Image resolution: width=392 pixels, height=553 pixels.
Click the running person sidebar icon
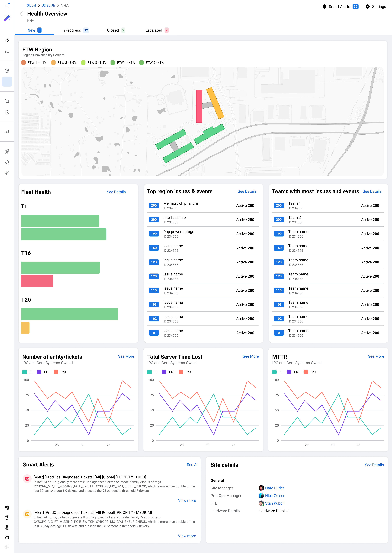[x=7, y=151]
